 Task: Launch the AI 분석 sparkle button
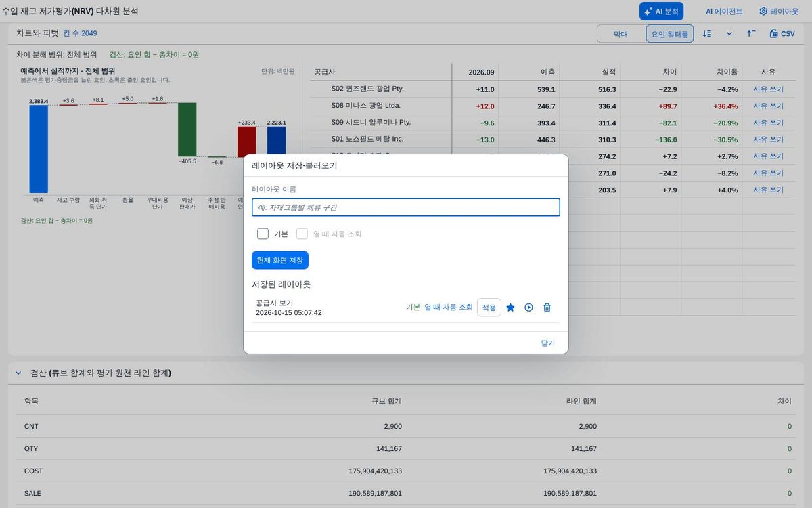click(x=662, y=12)
